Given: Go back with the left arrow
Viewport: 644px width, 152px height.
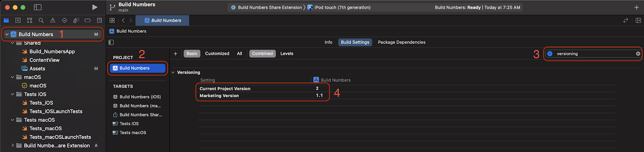Looking at the screenshot, I should (x=123, y=20).
